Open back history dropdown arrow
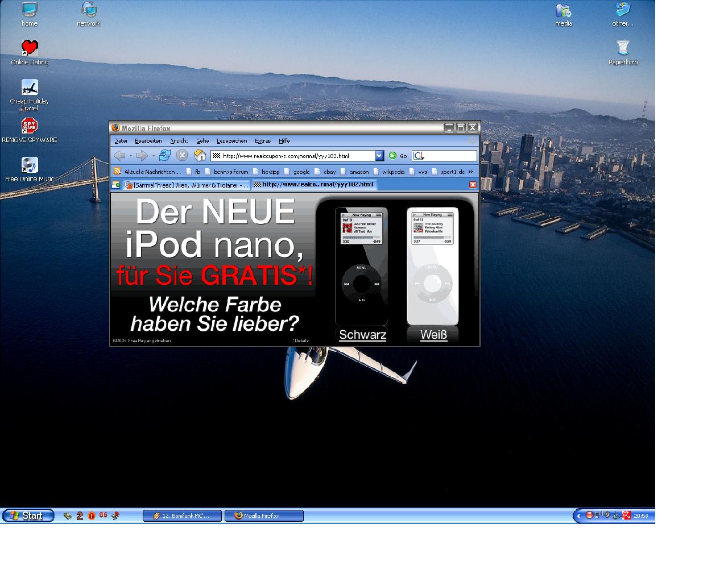728x582 pixels. pyautogui.click(x=130, y=156)
